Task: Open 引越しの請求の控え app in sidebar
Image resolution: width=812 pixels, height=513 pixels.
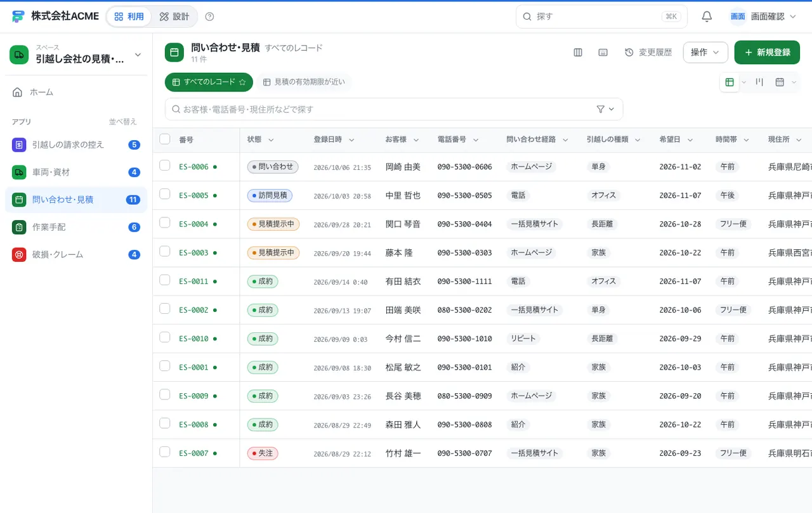Action: pyautogui.click(x=76, y=145)
